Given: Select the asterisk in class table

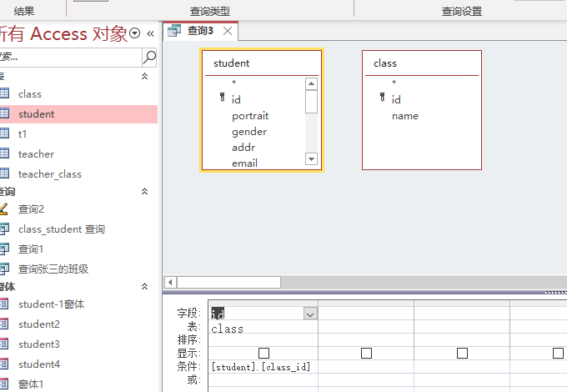Looking at the screenshot, I should pos(394,83).
